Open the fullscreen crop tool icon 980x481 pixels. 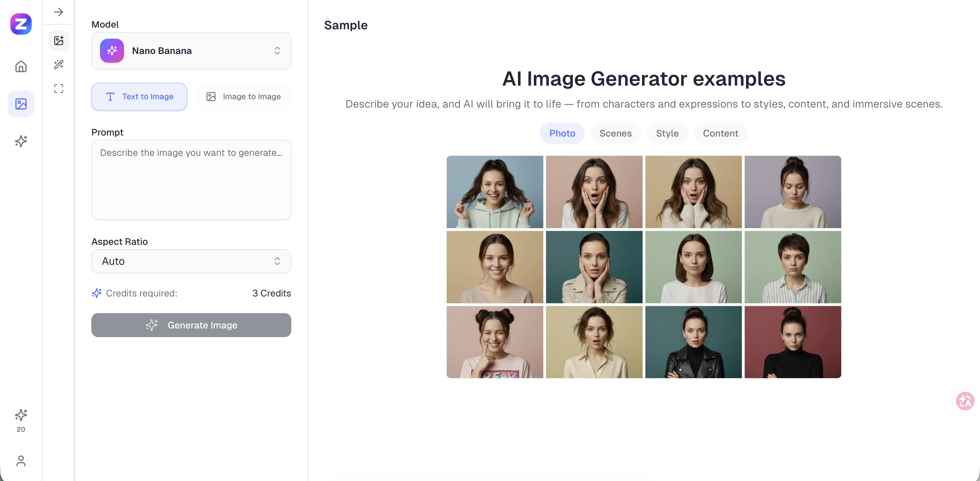tap(59, 88)
